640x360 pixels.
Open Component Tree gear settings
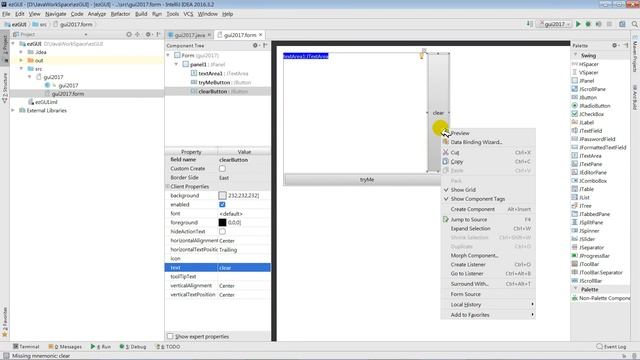click(x=255, y=45)
